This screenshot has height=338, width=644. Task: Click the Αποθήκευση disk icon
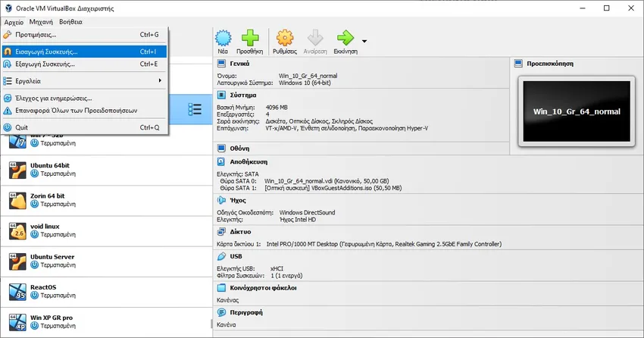pos(221,162)
